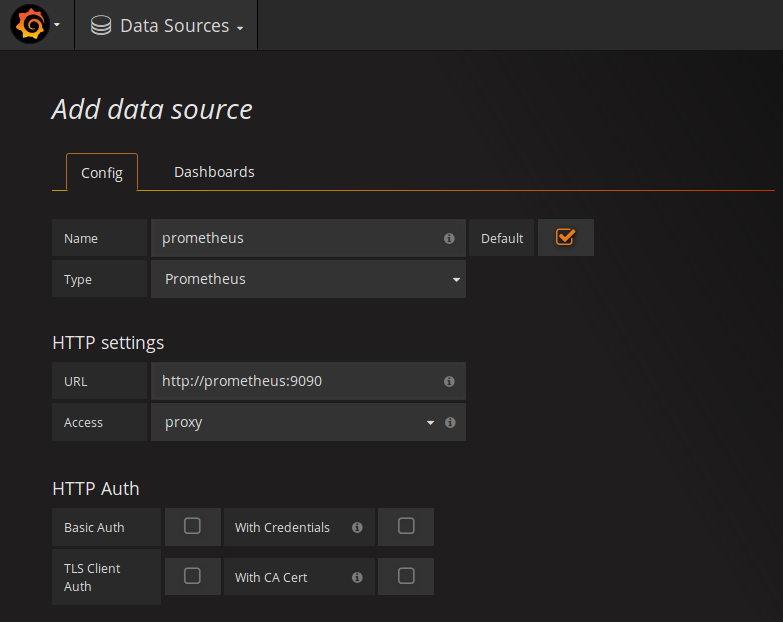Enable the Basic Auth checkbox
Screen dimensions: 783x622
click(192, 526)
